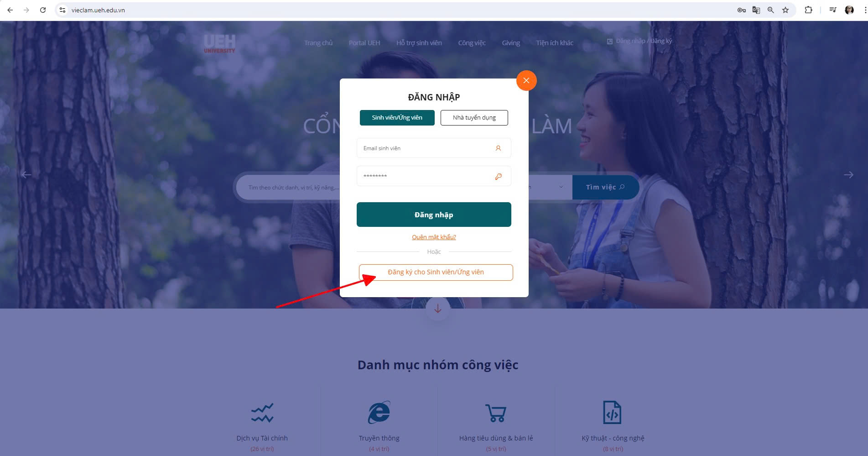Click the user icon in email field

point(498,148)
